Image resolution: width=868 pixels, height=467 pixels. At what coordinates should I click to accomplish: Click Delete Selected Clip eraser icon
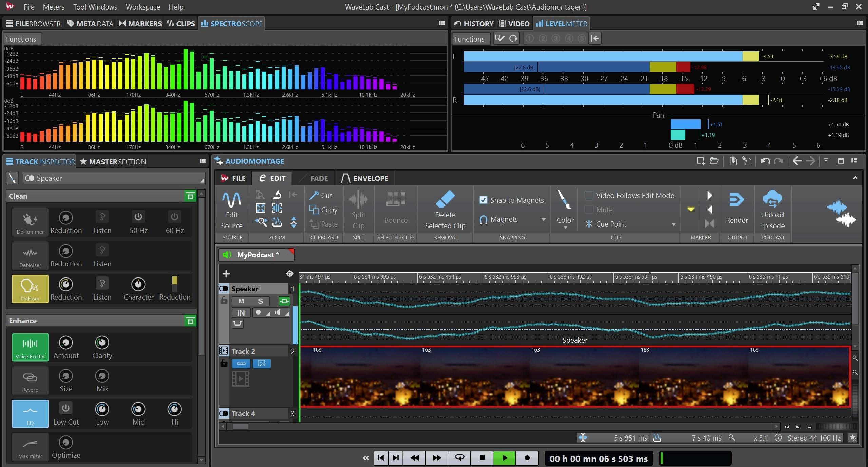pos(445,199)
